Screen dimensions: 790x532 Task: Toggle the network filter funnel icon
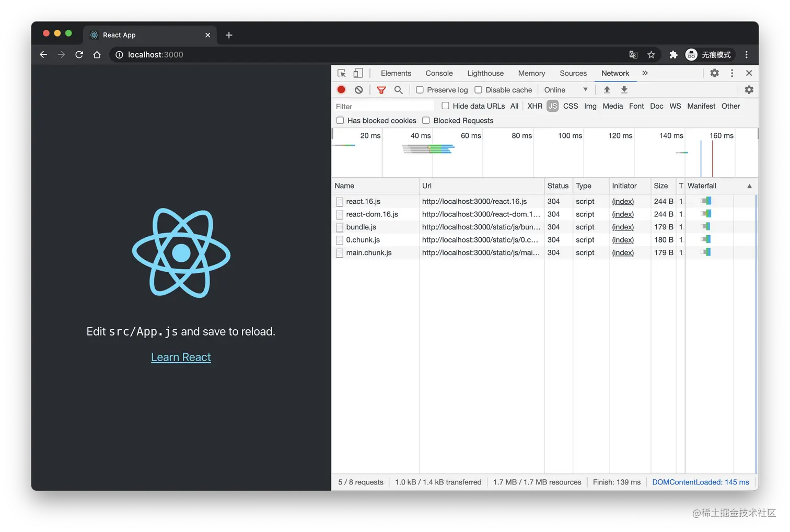coord(381,90)
